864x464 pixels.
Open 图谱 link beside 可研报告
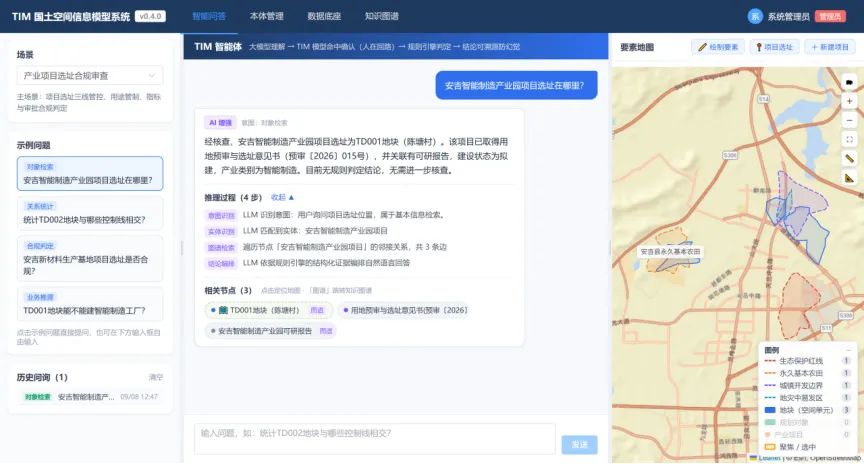coord(326,331)
